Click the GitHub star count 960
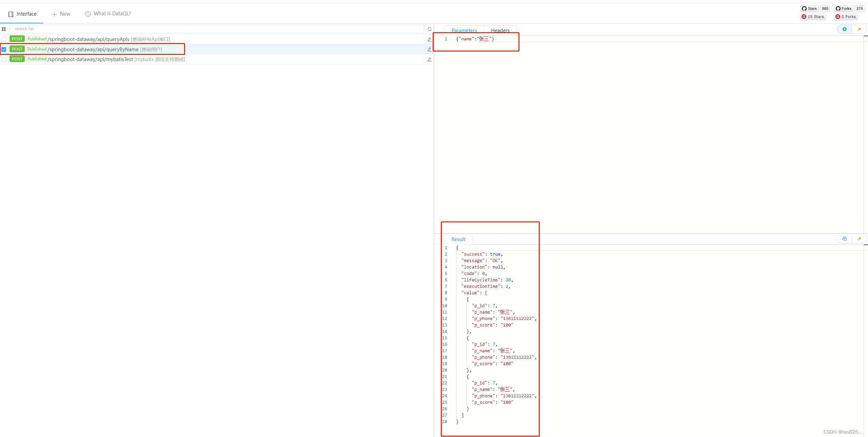 [x=825, y=8]
